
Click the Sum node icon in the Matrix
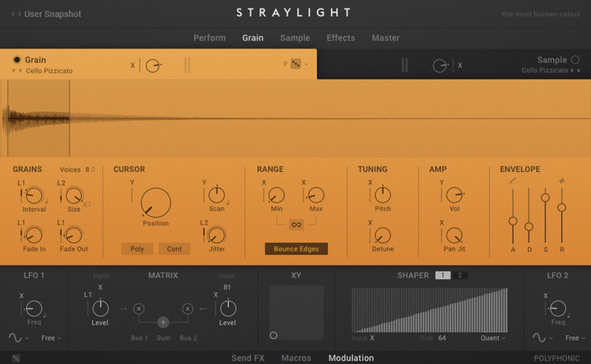tap(163, 322)
